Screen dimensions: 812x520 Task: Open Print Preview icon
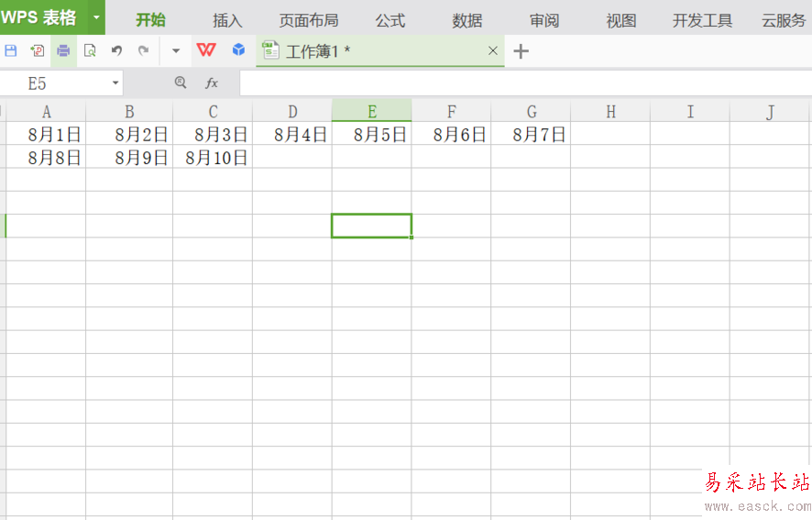(90, 50)
